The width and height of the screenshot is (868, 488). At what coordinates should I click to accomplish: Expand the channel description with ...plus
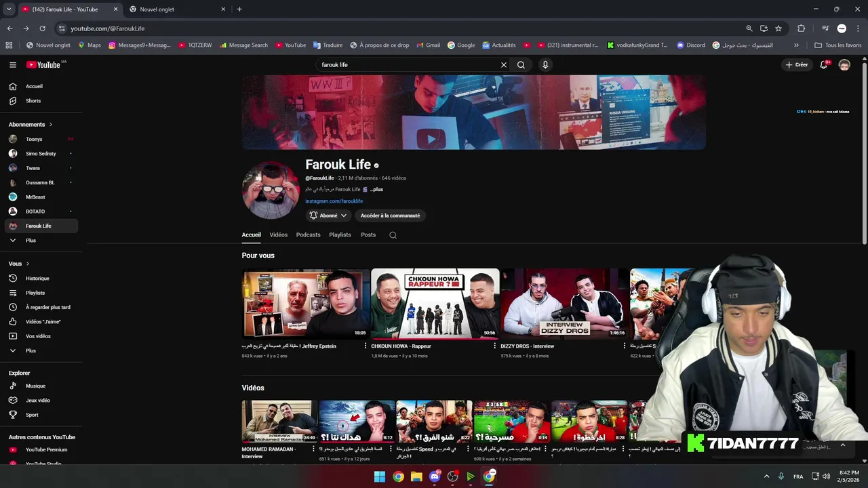[376, 190]
